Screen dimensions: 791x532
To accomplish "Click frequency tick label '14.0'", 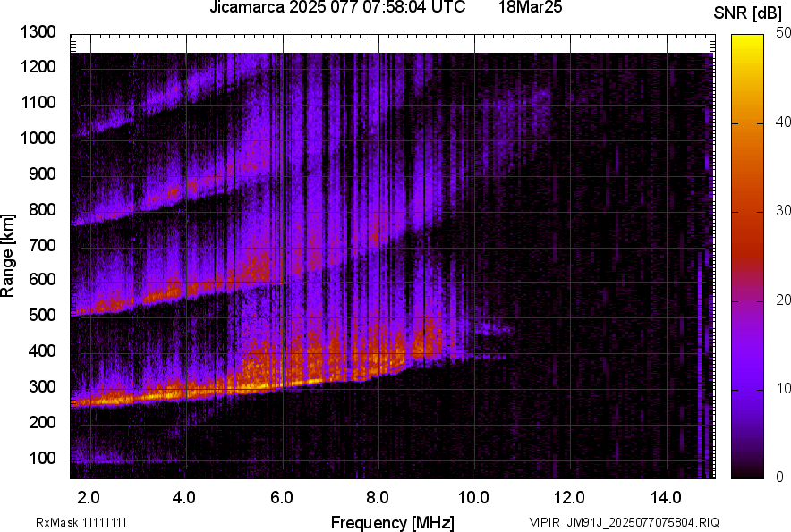I will 666,498.
